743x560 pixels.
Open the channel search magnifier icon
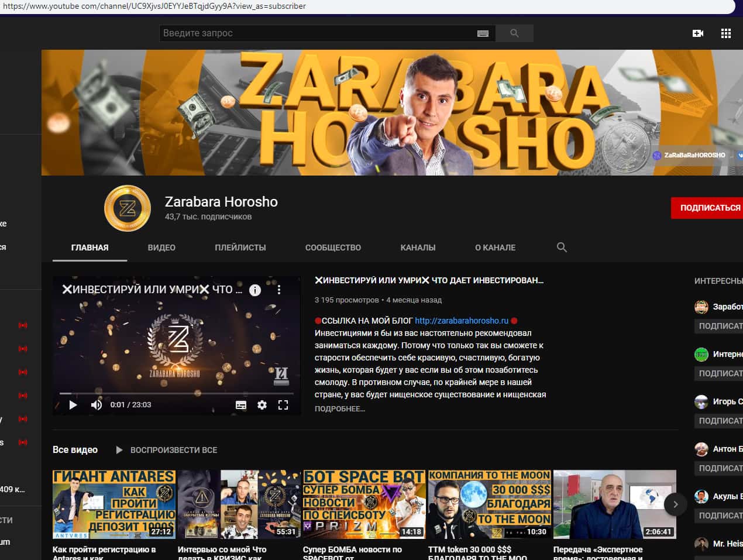tap(562, 248)
